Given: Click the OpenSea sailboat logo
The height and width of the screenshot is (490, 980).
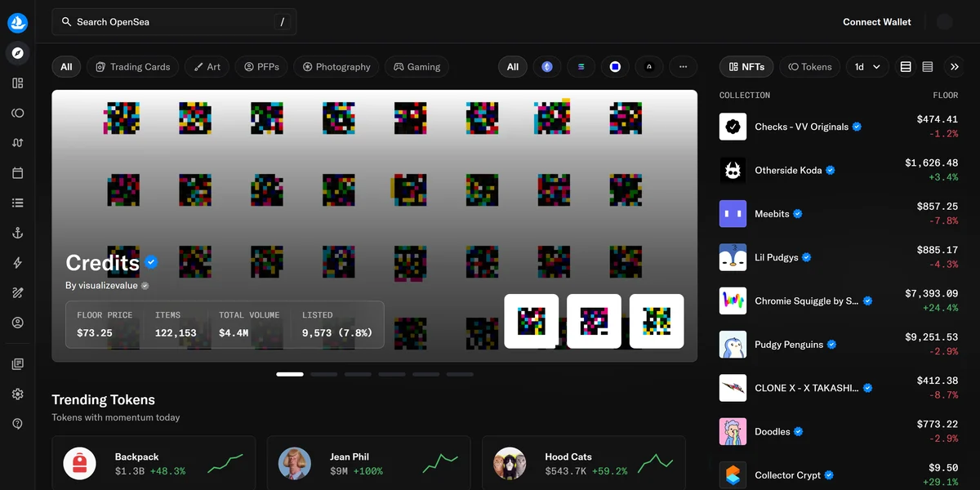Looking at the screenshot, I should [x=18, y=22].
